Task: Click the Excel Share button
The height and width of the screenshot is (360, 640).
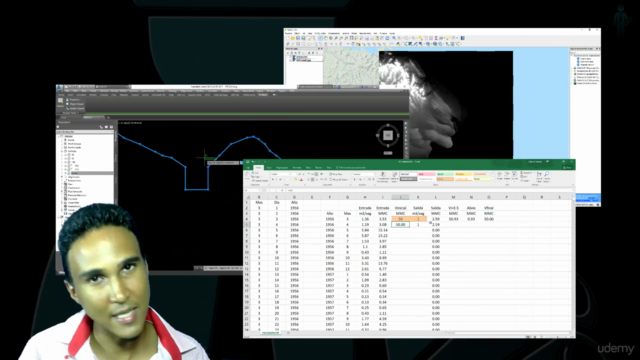Action: pos(567,167)
